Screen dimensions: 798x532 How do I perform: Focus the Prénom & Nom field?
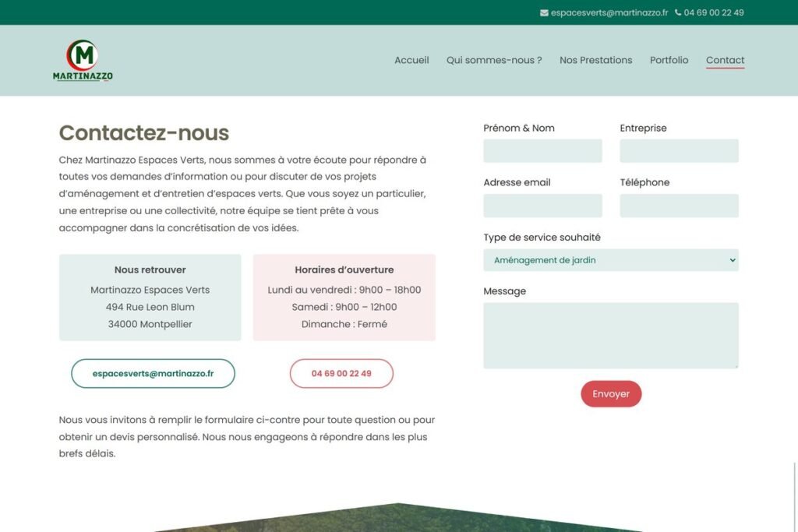[x=542, y=151]
